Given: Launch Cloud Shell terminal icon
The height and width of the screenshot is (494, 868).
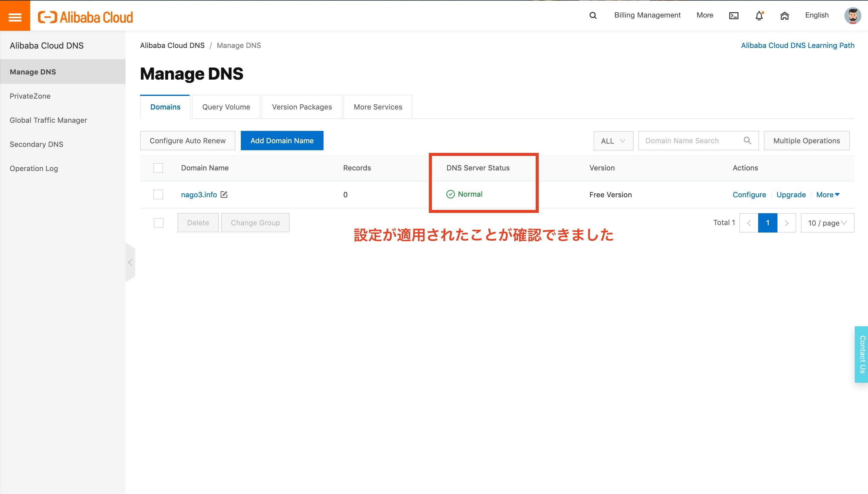Looking at the screenshot, I should point(734,16).
